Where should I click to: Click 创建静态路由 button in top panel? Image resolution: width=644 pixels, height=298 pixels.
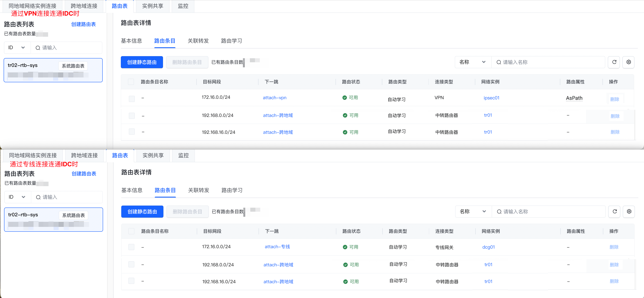point(142,62)
